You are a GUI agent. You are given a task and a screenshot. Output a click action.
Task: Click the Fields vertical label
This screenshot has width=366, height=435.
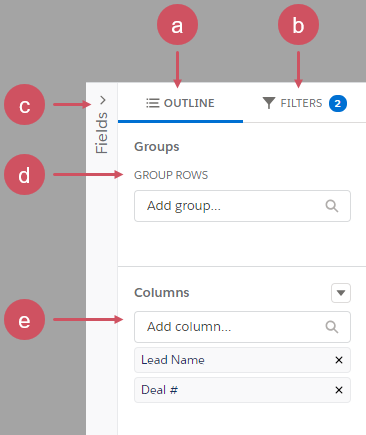(x=102, y=133)
